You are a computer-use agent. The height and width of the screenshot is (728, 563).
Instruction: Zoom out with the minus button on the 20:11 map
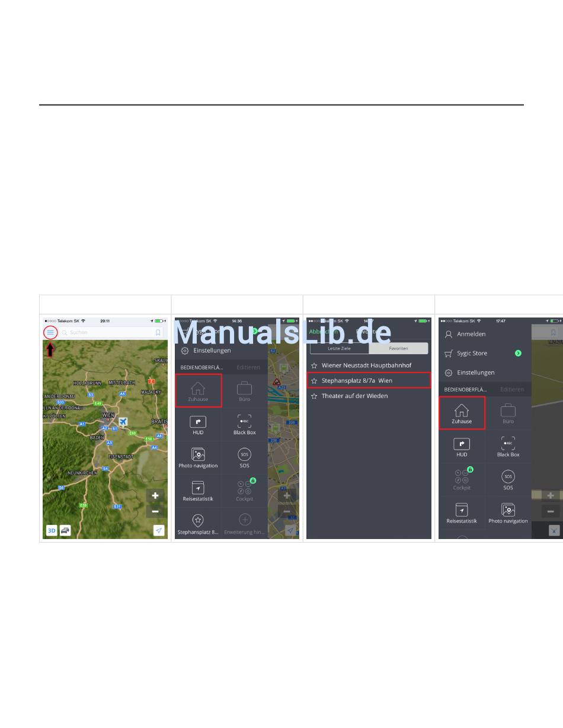click(x=155, y=511)
